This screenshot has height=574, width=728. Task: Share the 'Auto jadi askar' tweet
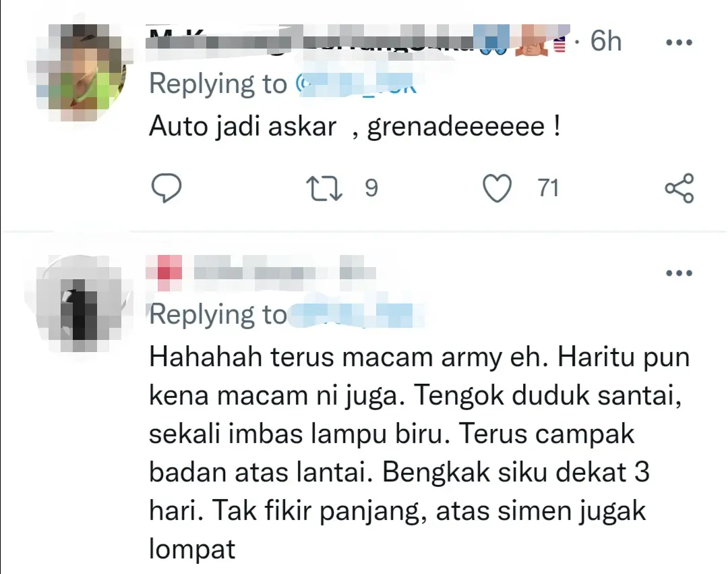click(x=679, y=188)
